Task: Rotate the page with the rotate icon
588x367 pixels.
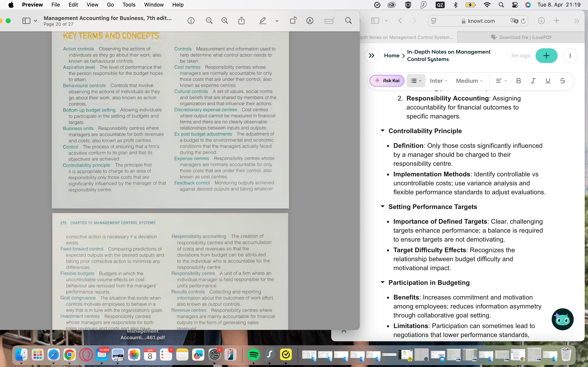Action: 293,20
